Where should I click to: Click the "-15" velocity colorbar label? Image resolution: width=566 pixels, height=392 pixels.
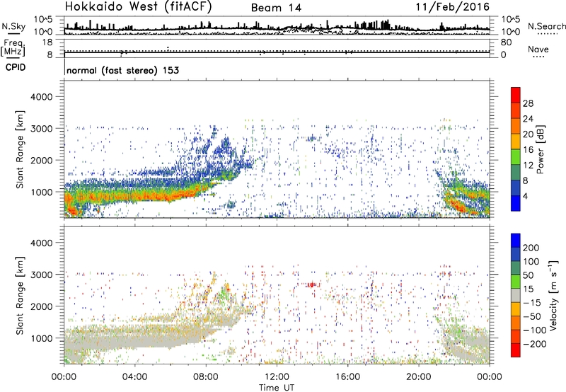532,303
